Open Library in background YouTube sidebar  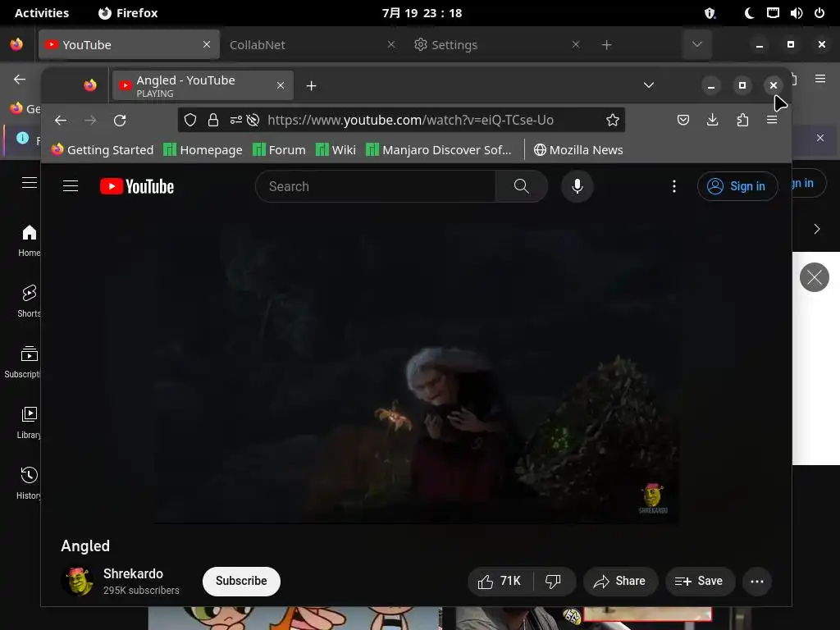(x=29, y=422)
